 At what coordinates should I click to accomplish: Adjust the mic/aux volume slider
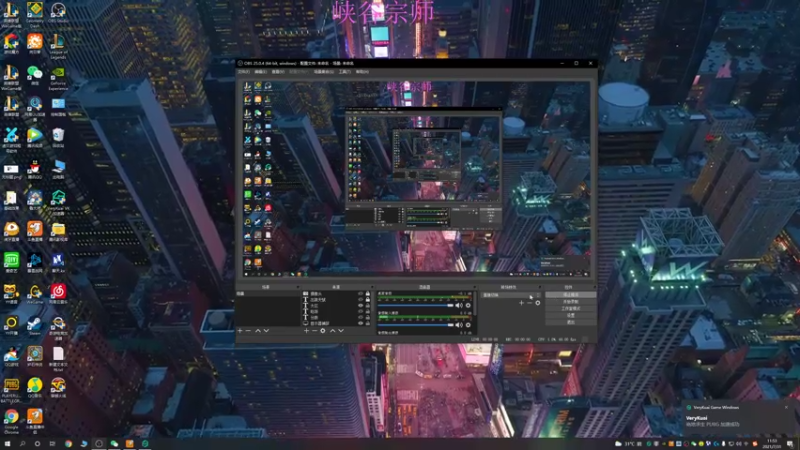(x=415, y=325)
